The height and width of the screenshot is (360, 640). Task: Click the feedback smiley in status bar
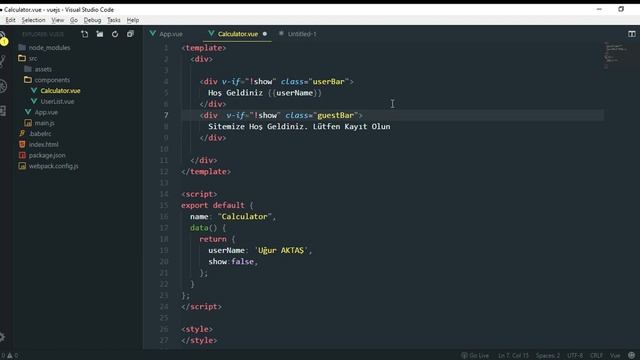tap(631, 356)
